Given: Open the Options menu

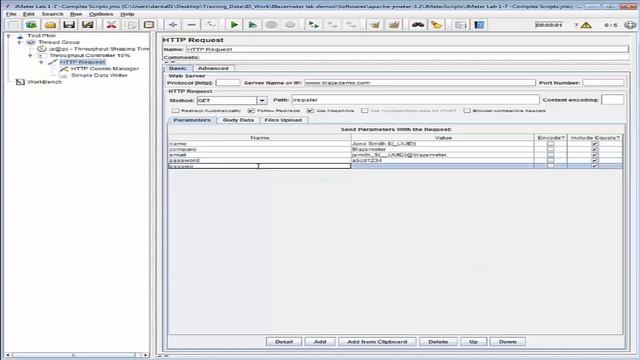Looking at the screenshot, I should [101, 14].
